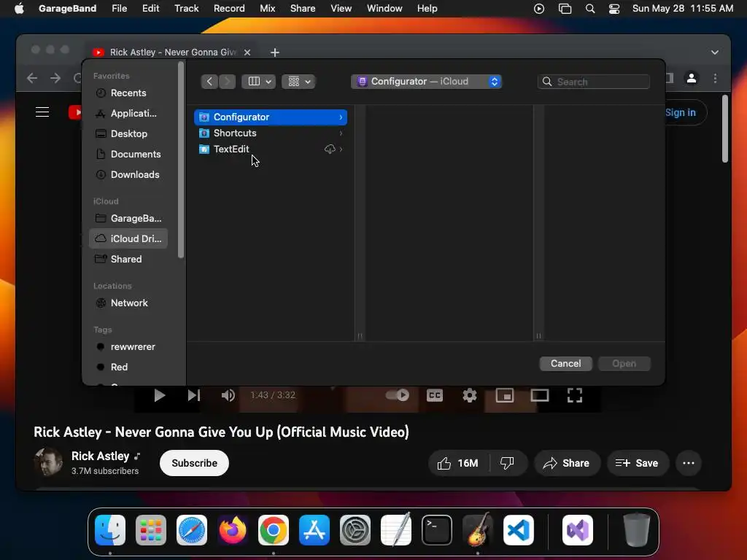Go back in the file dialog
Image resolution: width=747 pixels, height=560 pixels.
(209, 82)
